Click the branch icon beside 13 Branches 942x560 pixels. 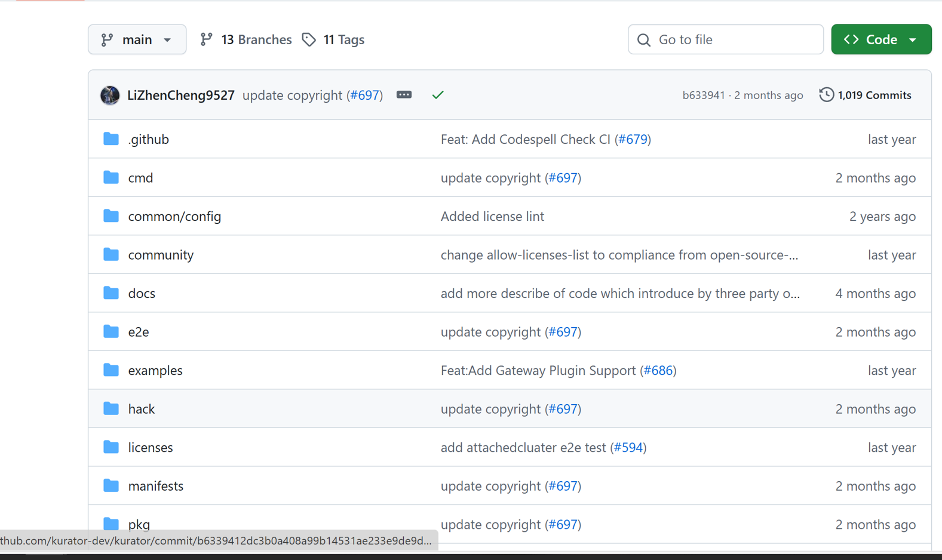pyautogui.click(x=206, y=39)
